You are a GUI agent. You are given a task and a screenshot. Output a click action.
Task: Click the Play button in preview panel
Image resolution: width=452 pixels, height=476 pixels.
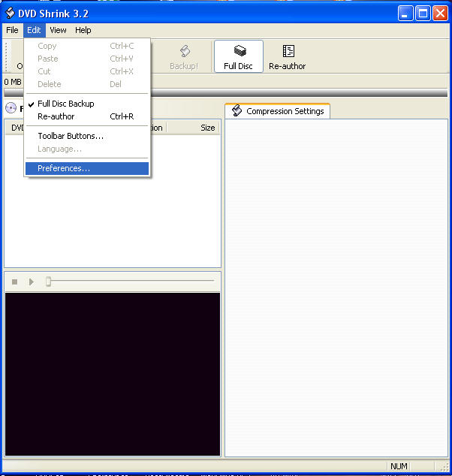click(31, 282)
